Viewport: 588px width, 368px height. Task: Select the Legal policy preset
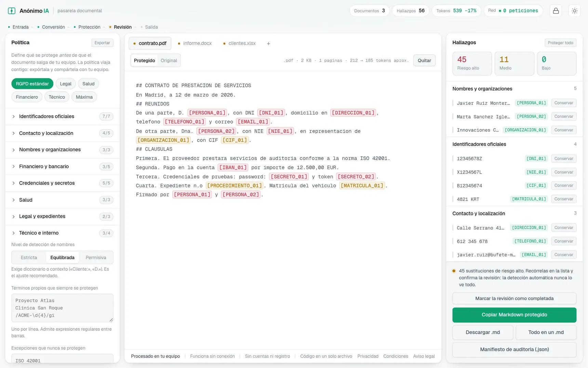tap(66, 84)
